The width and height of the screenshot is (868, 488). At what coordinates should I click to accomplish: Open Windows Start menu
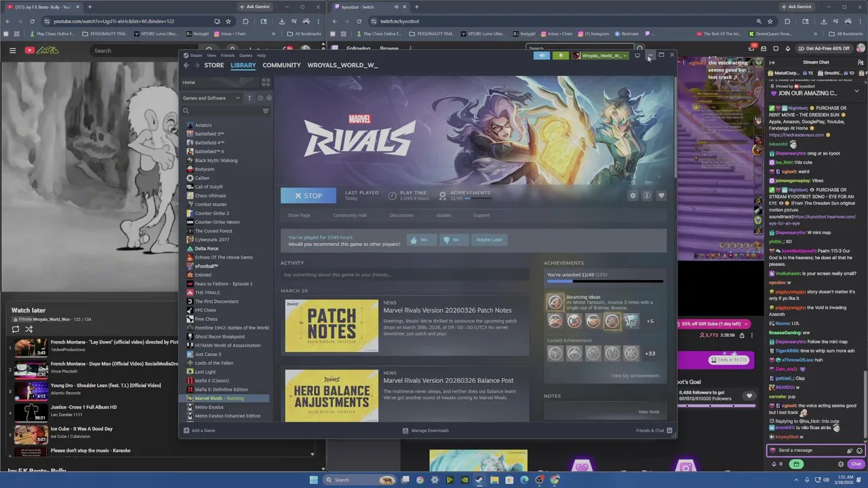[313, 480]
